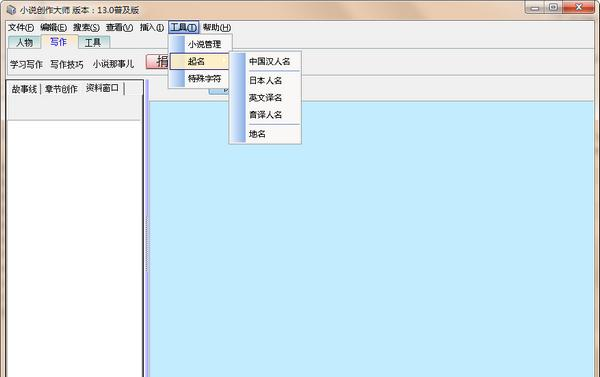Open 写作技巧 in the toolbar

pyautogui.click(x=67, y=64)
